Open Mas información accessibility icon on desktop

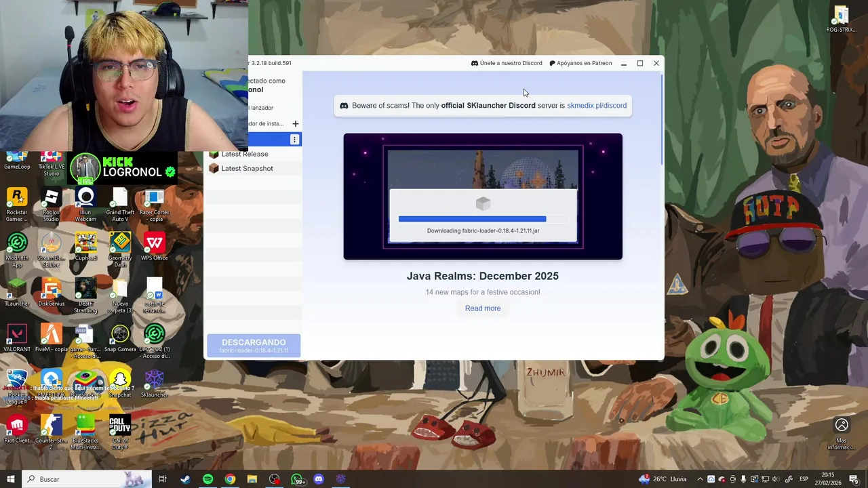point(842,433)
